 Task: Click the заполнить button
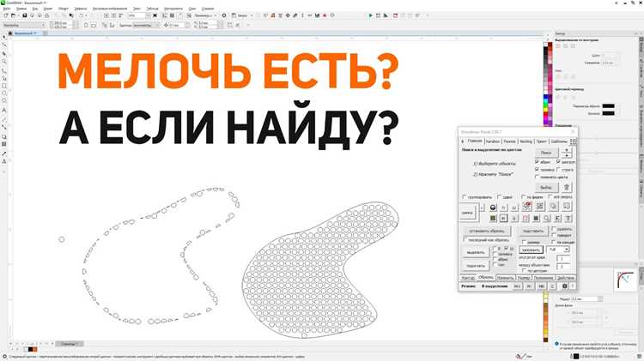pyautogui.click(x=531, y=250)
